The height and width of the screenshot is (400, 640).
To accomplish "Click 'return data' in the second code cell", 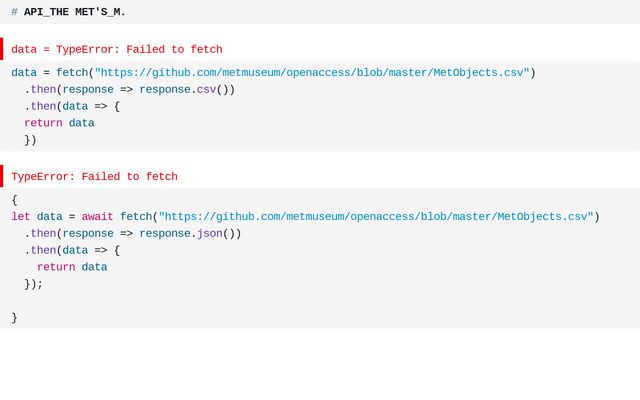I will coord(72,267).
